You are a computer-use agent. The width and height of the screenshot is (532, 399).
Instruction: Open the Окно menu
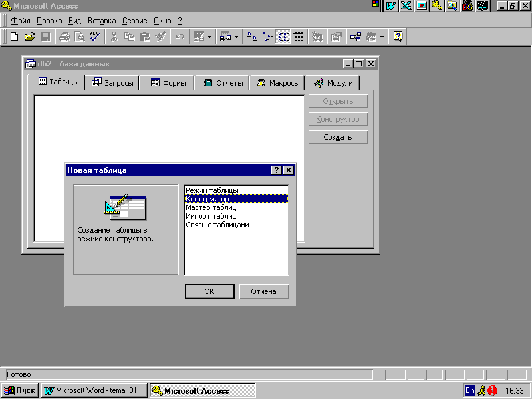tap(162, 21)
